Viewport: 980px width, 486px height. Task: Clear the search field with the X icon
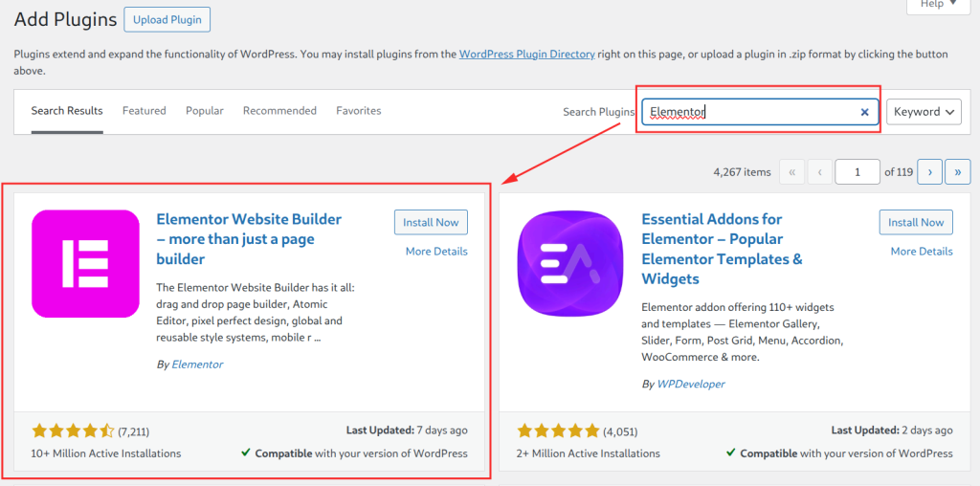click(865, 112)
